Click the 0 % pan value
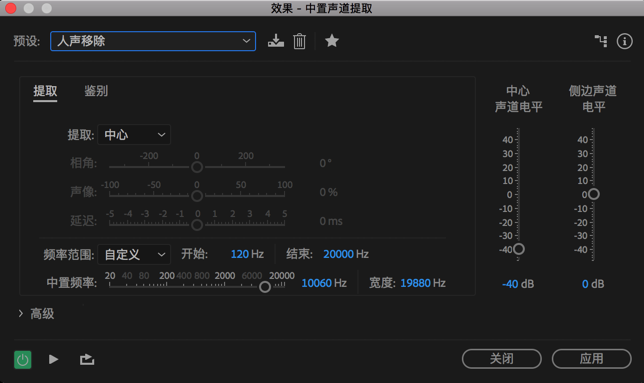Screen dimensions: 644x383 point(329,192)
